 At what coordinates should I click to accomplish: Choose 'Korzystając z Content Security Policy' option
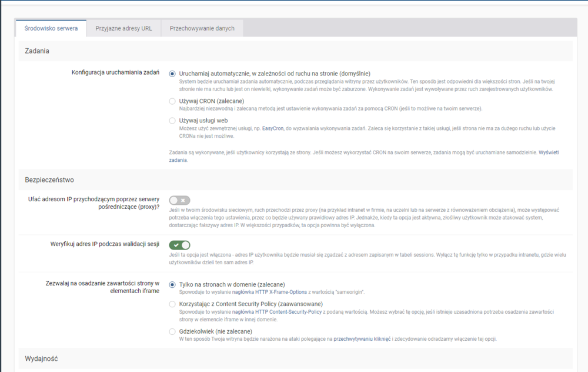[x=172, y=304]
